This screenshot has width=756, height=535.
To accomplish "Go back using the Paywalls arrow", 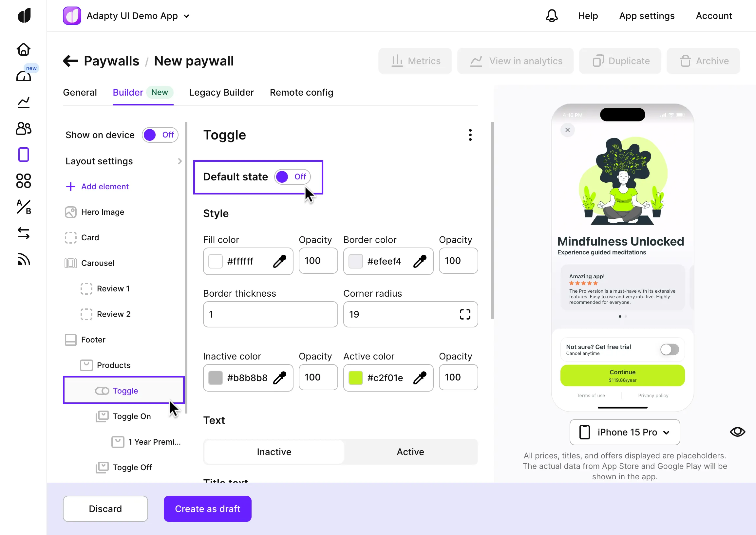I will point(70,61).
